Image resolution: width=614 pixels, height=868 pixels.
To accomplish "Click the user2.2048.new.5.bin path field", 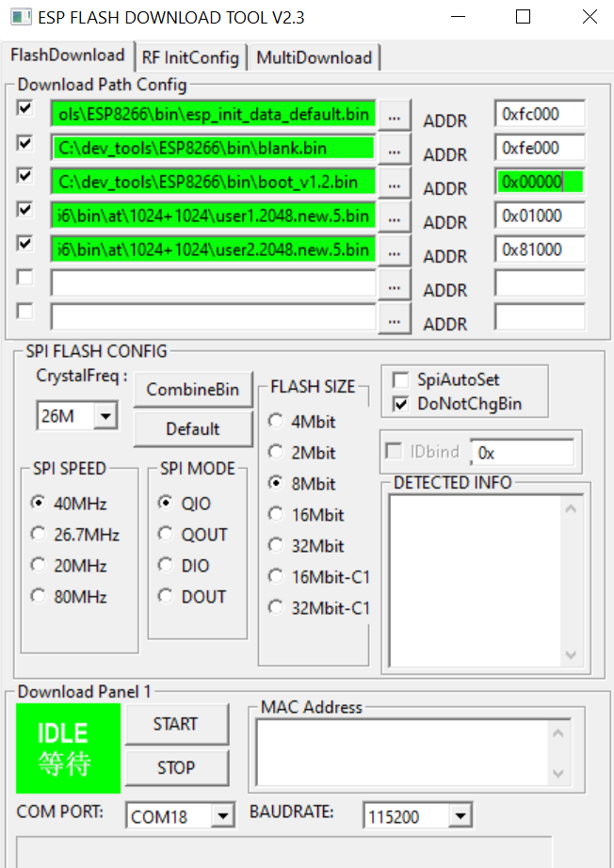I will [213, 249].
